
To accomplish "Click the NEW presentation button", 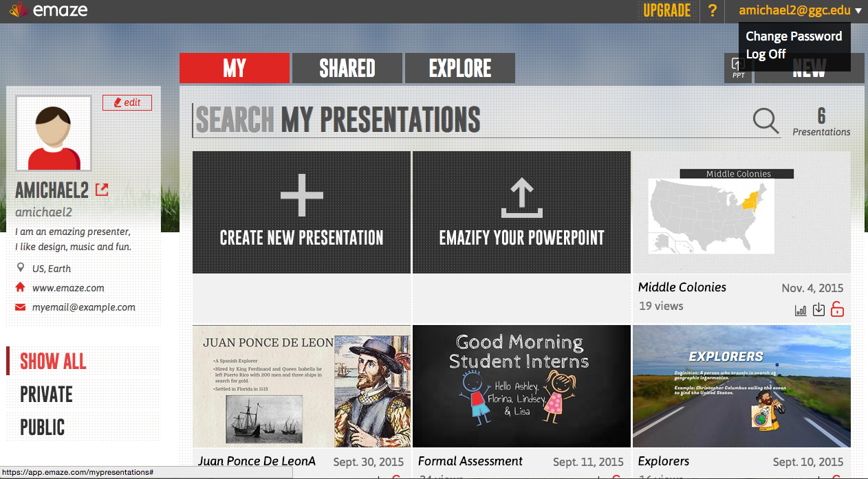I will [809, 69].
